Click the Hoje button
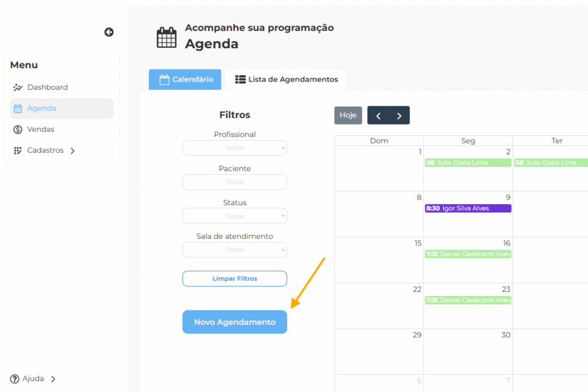Screen dimensions: 588x392 (x=348, y=116)
